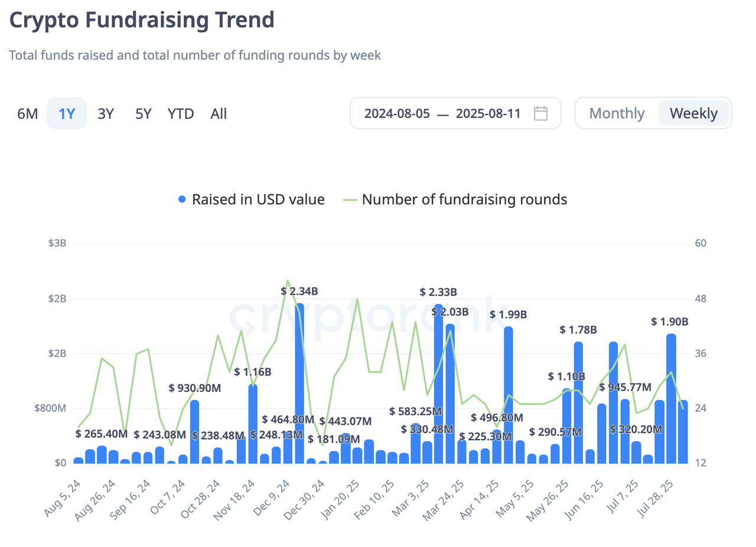Click the $1.16B bar in November

[x=253, y=423]
